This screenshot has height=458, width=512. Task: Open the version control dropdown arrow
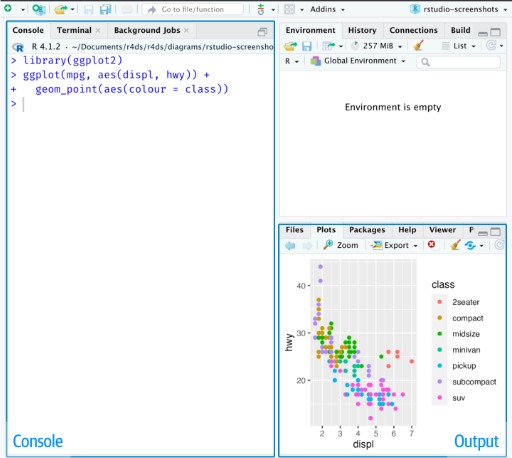coord(273,10)
